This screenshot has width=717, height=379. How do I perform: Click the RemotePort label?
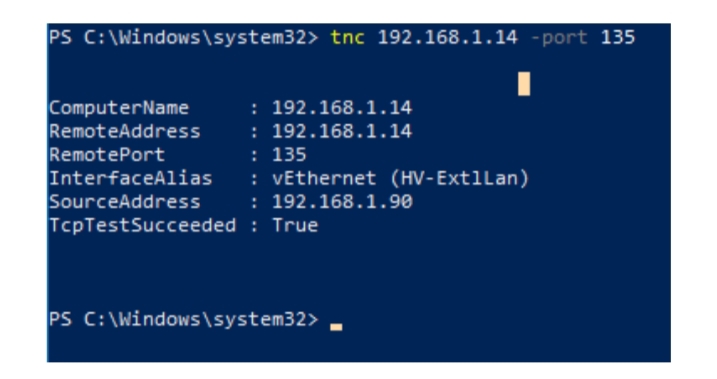pyautogui.click(x=107, y=155)
